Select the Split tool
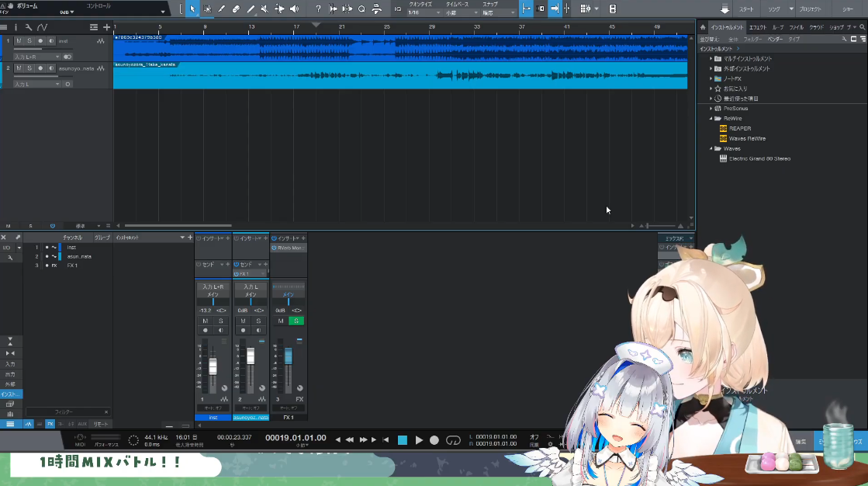 point(221,9)
